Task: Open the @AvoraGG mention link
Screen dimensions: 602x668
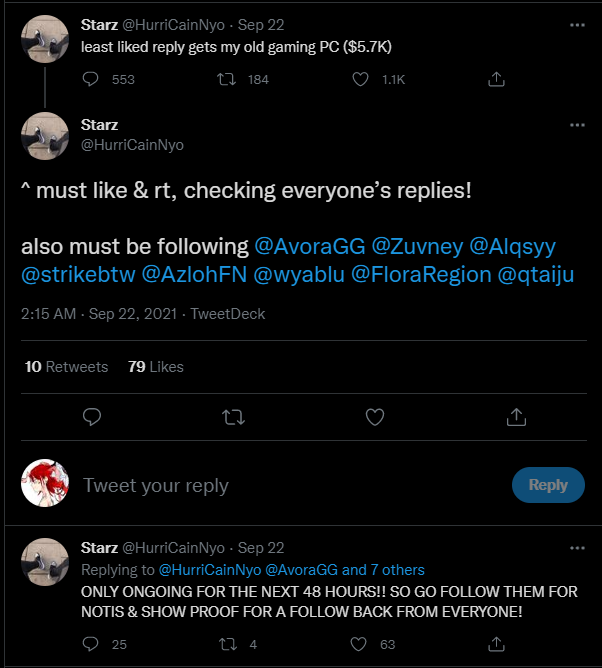Action: 310,246
